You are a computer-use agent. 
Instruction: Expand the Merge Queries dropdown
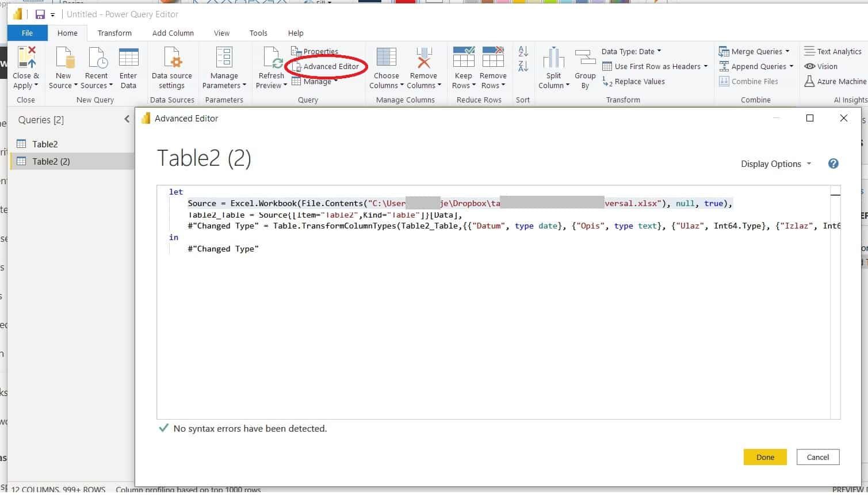pyautogui.click(x=787, y=51)
